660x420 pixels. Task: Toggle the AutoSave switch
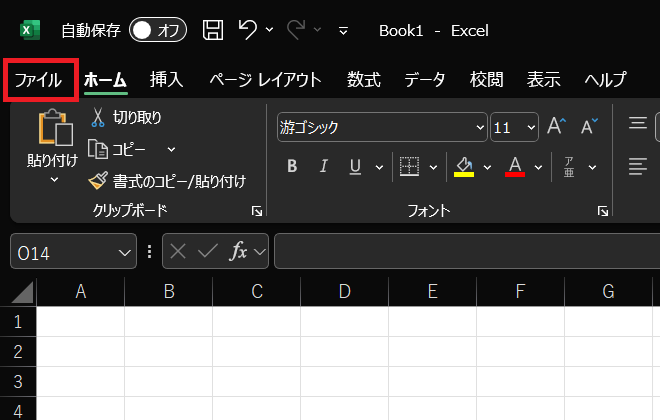pos(158,30)
